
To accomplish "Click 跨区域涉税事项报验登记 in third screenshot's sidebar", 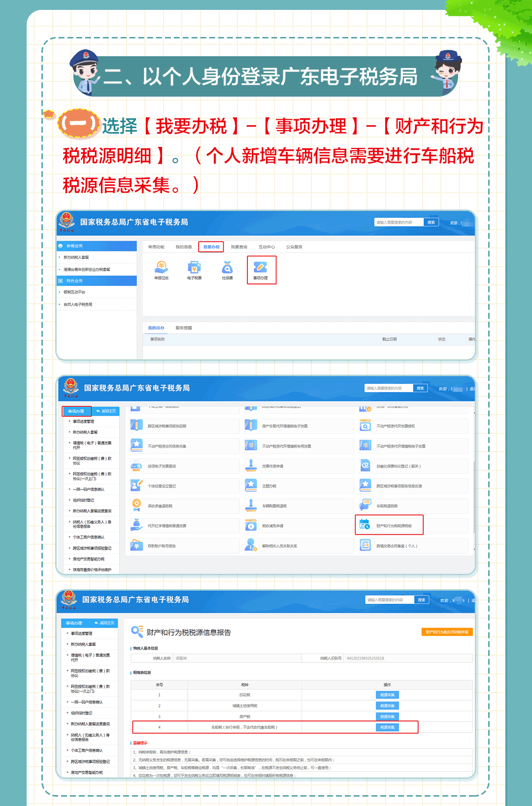I will click(x=90, y=762).
